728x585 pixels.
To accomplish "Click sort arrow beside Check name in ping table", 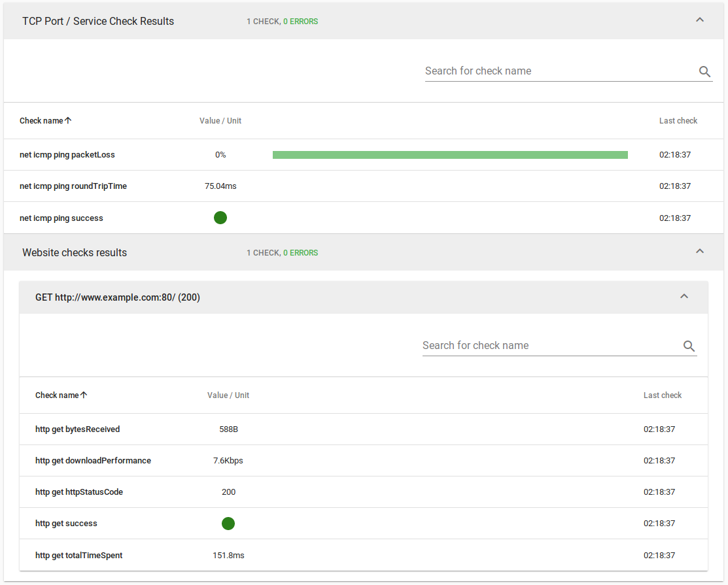I will coord(68,121).
